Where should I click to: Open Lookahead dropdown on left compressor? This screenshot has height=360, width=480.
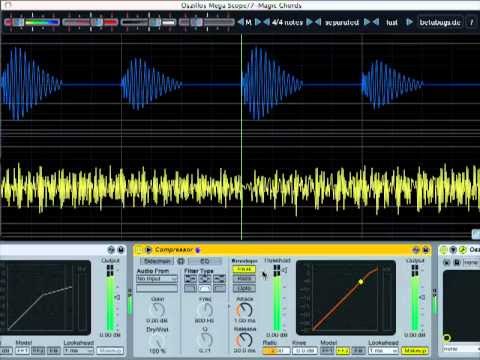(x=79, y=351)
